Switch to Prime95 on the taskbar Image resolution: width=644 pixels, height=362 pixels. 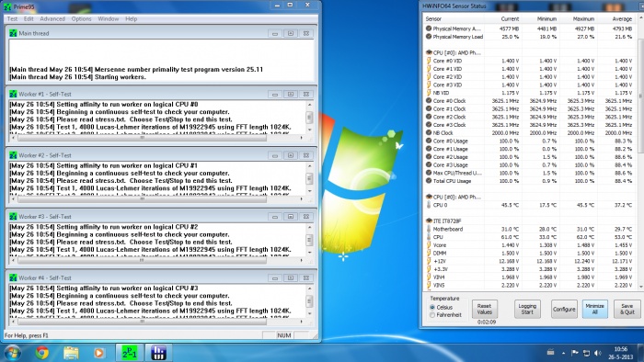(130, 353)
